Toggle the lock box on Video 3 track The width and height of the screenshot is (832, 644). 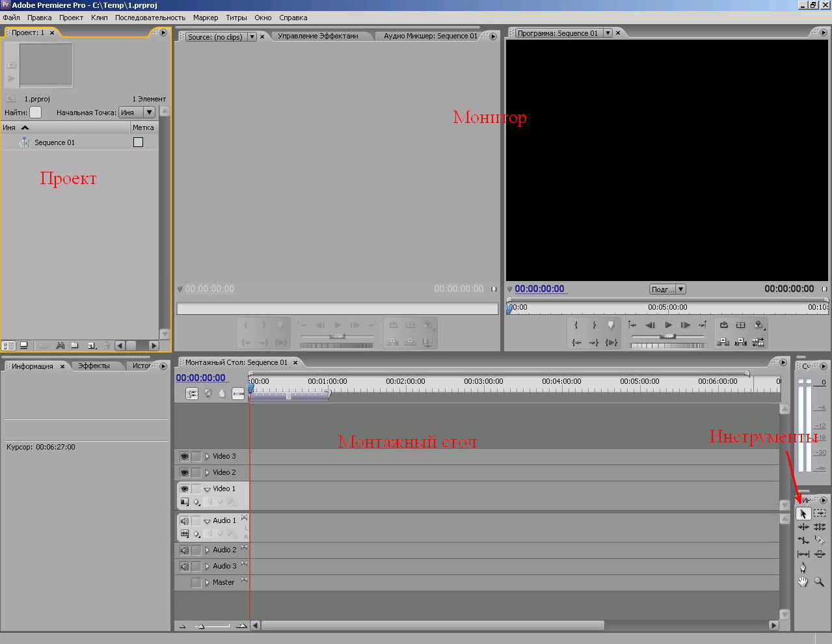click(x=196, y=457)
